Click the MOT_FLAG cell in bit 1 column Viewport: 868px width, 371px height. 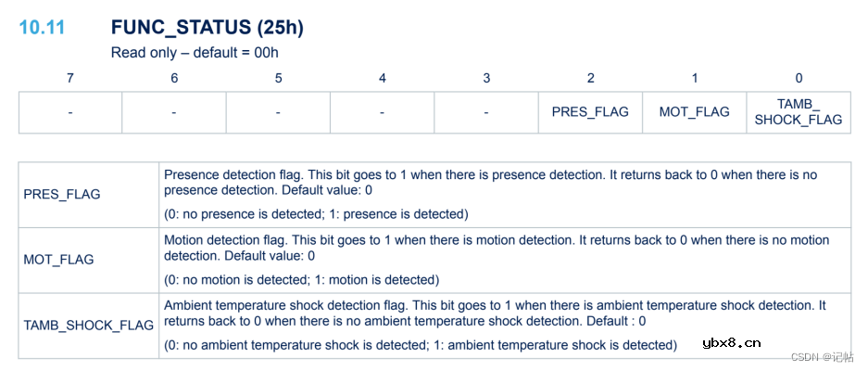click(694, 112)
